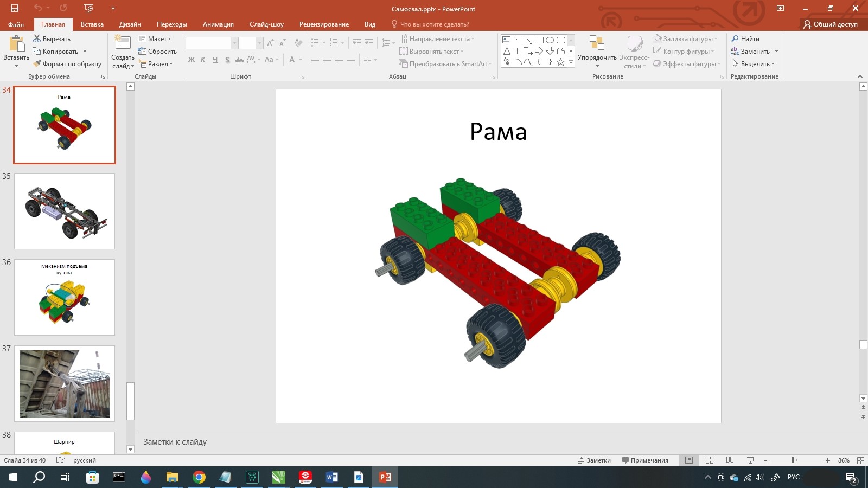Viewport: 868px width, 488px height.
Task: Fit slide to current window icon
Action: 860,460
